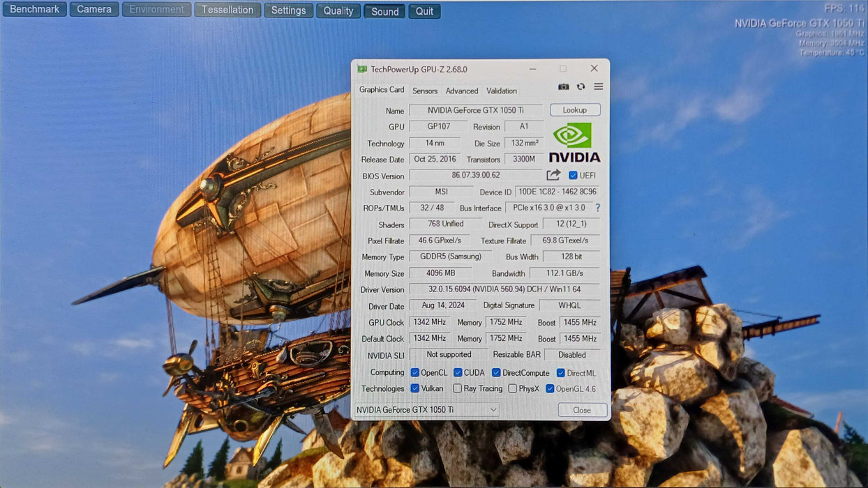The image size is (868, 488).
Task: Click the Device ID value 10DE 1C82
Action: click(x=558, y=192)
